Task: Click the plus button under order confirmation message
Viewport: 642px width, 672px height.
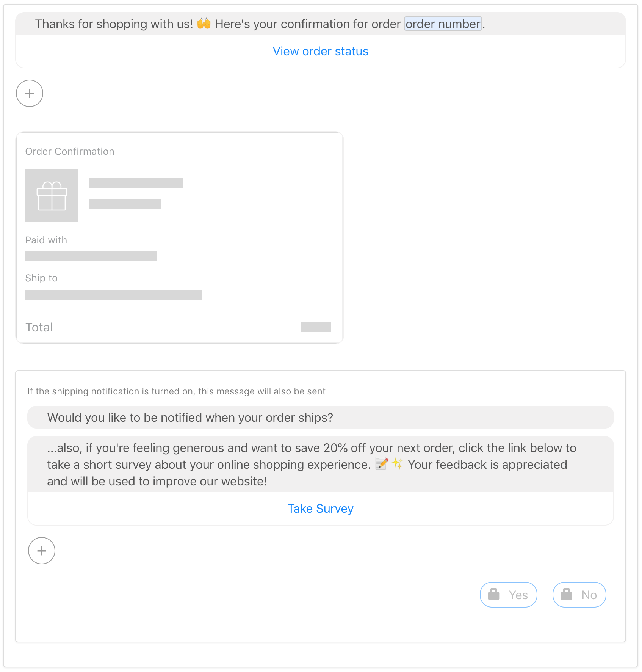Action: pos(30,93)
